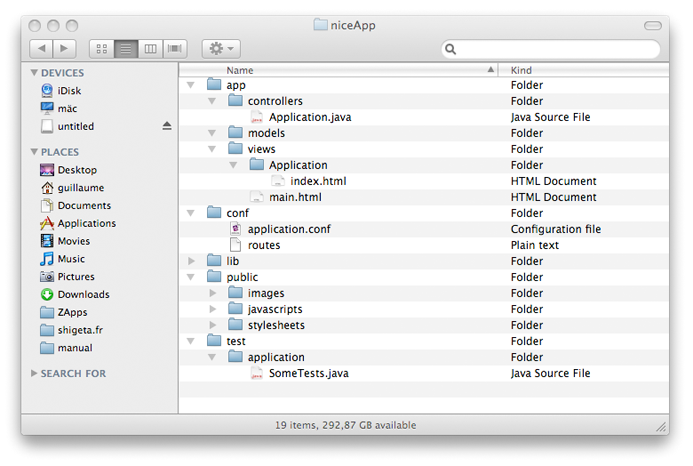Screen dimensions: 693x466
Task: Open iDisk in the sidebar
Action: 68,90
